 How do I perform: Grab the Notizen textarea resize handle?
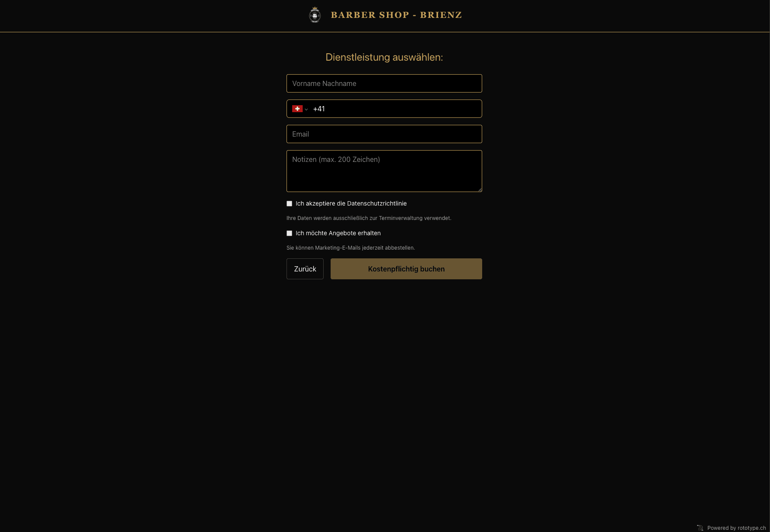[x=480, y=189]
